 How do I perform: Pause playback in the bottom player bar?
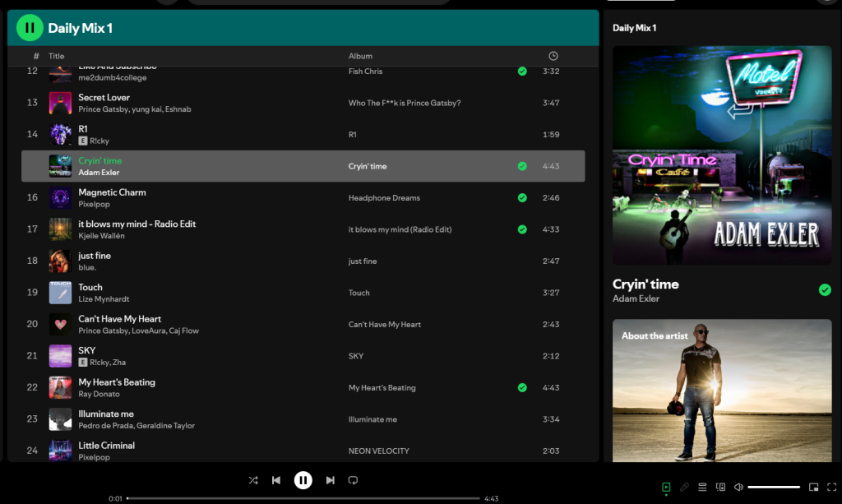(303, 480)
